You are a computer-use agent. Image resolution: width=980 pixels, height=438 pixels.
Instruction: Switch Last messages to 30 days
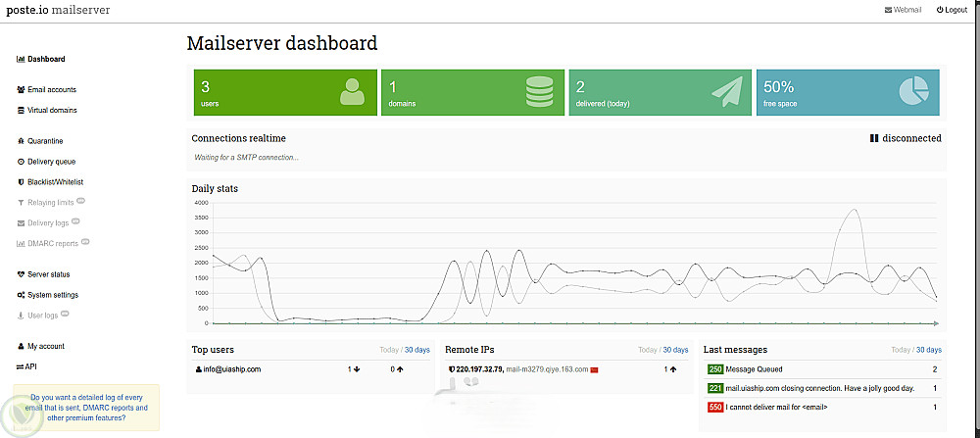coord(929,350)
